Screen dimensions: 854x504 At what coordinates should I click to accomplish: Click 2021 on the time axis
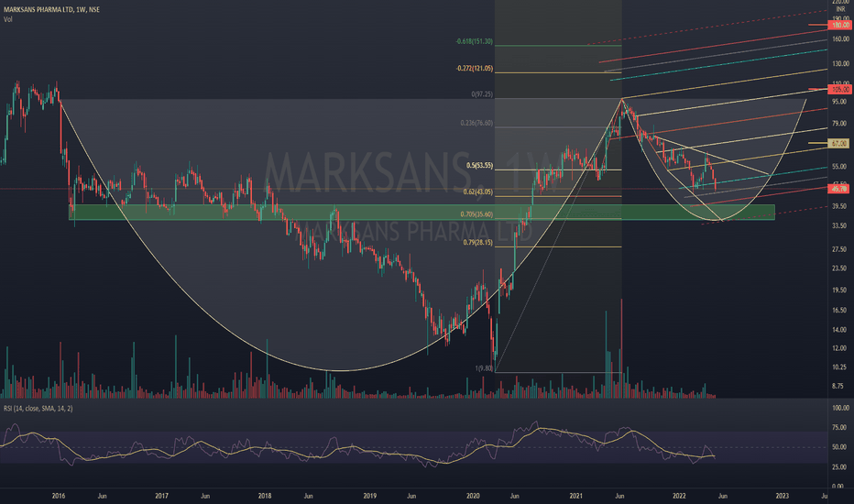point(575,496)
